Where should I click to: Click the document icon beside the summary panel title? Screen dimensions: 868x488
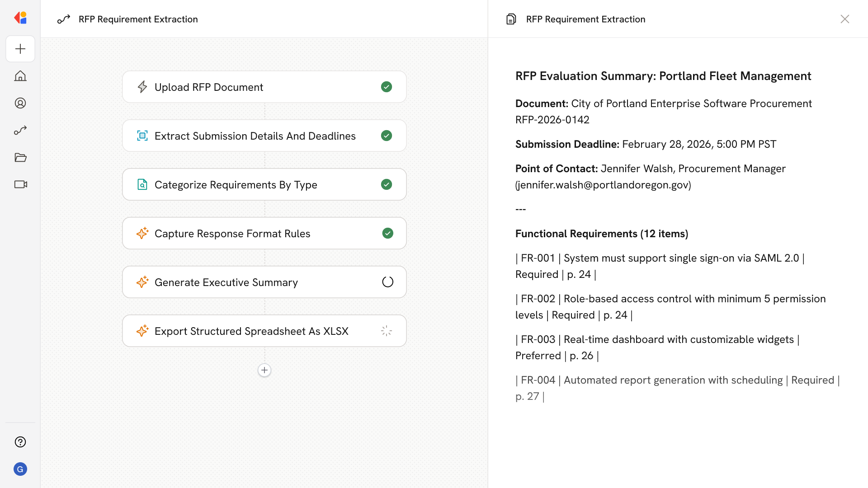[511, 19]
